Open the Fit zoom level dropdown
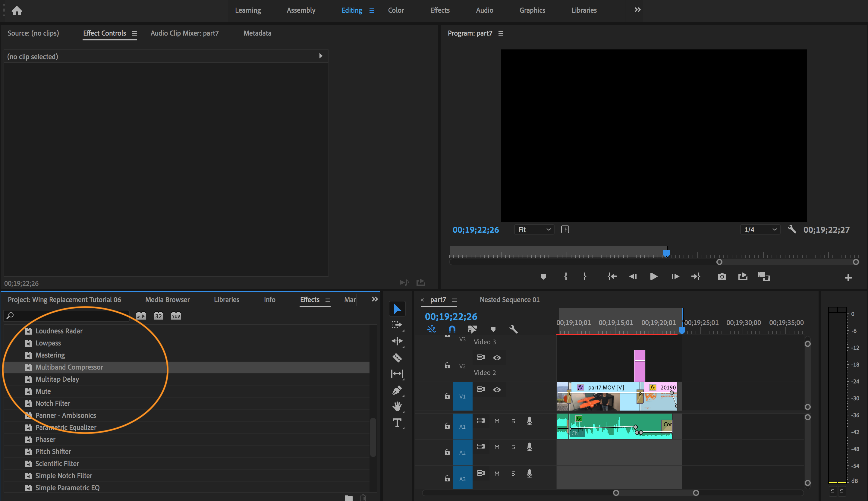 click(x=534, y=229)
